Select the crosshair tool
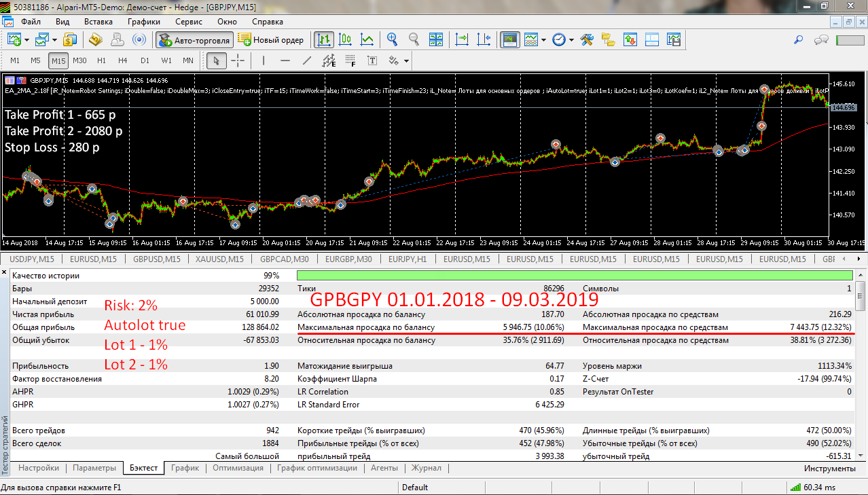 point(238,60)
